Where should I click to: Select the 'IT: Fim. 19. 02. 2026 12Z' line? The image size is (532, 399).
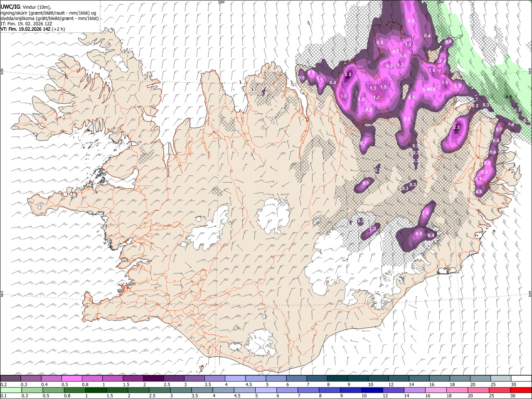coord(26,24)
